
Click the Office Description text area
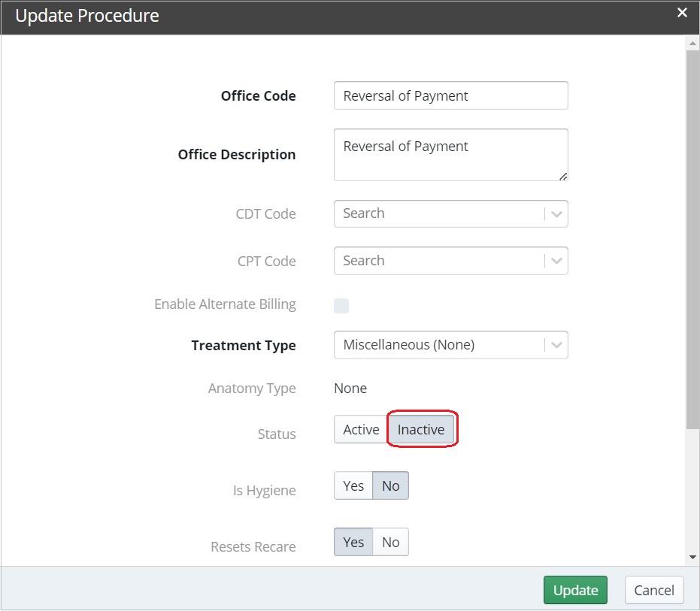click(x=450, y=154)
